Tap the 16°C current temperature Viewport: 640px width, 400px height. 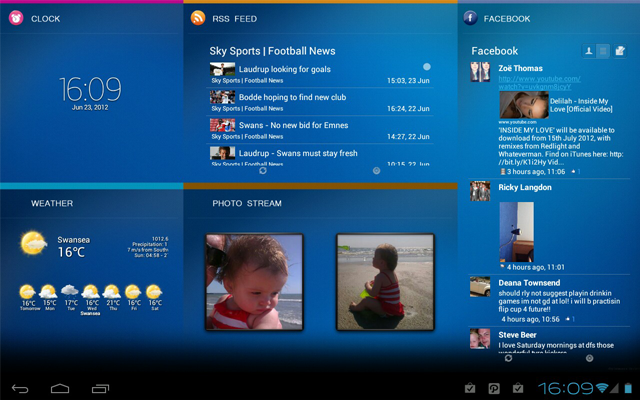(x=71, y=252)
